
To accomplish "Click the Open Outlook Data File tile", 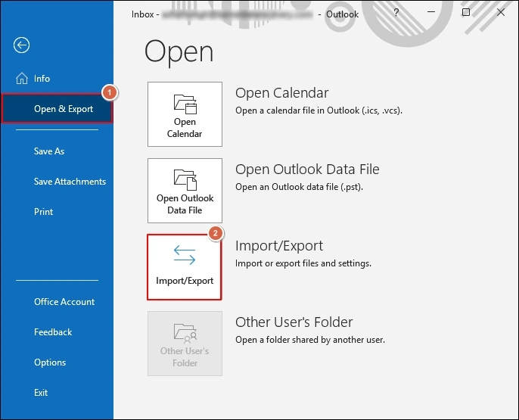I will 185,191.
